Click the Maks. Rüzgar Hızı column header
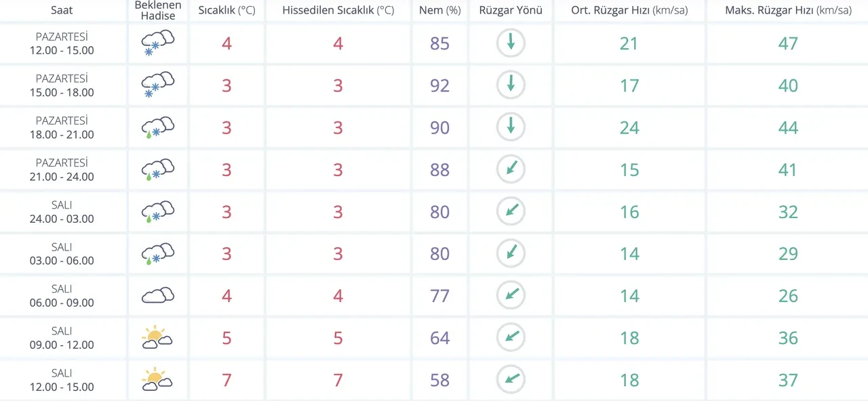Viewport: 868px width, 401px height. (x=788, y=10)
